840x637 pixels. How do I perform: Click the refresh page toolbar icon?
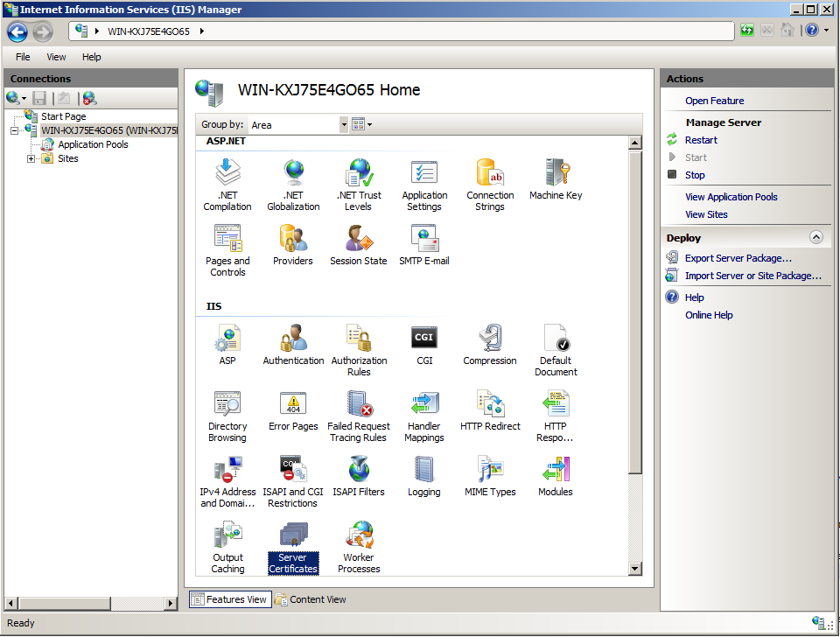click(746, 30)
